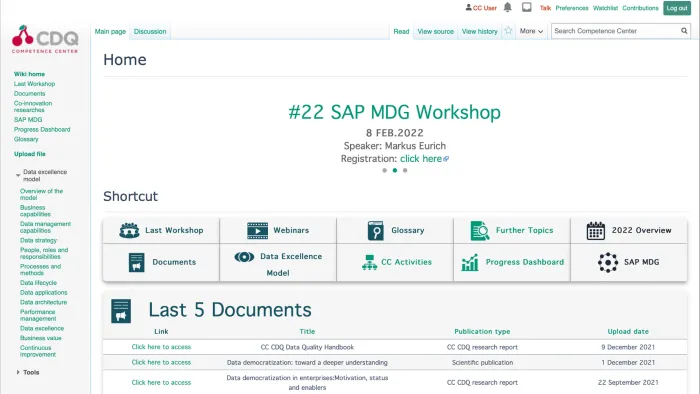Click the Upload date column header
The height and width of the screenshot is (394, 700).
[x=628, y=332]
